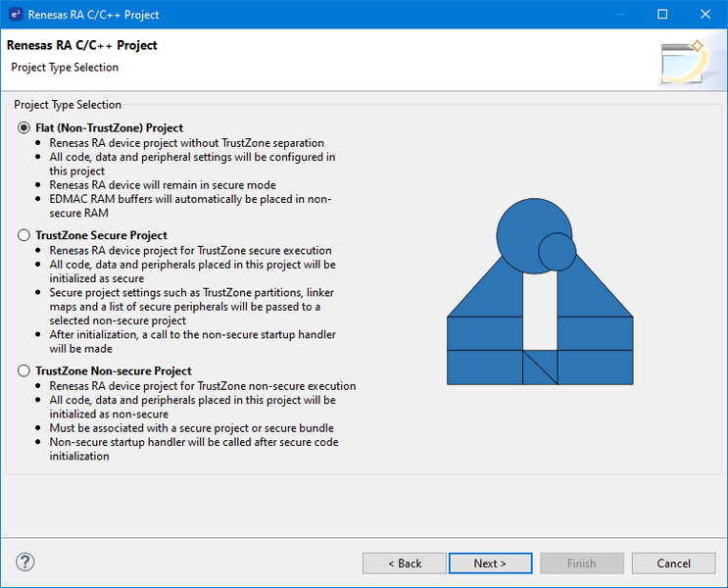This screenshot has height=588, width=728.
Task: Maximize the Renesas project dialog
Action: tap(662, 15)
